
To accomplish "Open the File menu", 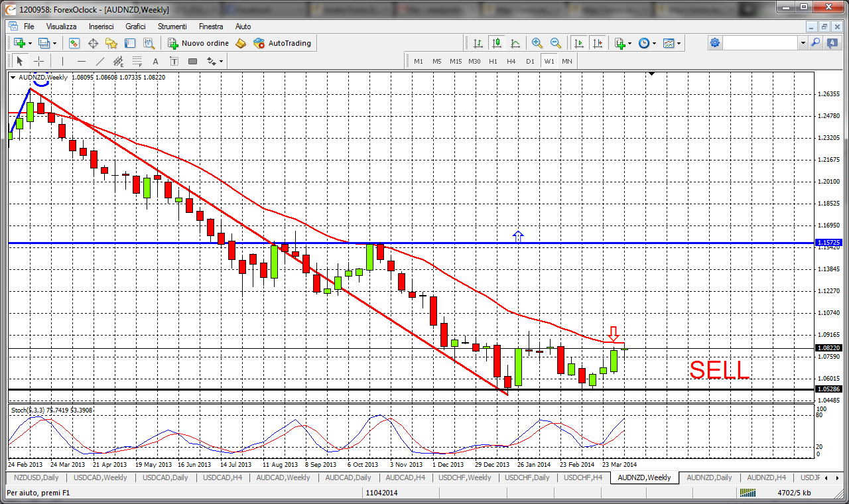I will (x=29, y=26).
